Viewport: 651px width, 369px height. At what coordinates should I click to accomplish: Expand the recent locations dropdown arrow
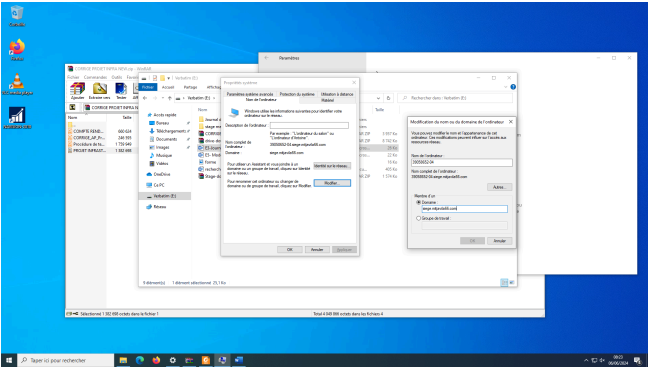(x=162, y=98)
